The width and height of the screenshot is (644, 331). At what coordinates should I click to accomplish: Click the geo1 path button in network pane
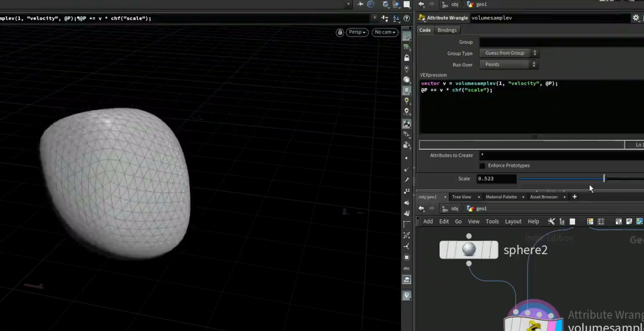477,209
